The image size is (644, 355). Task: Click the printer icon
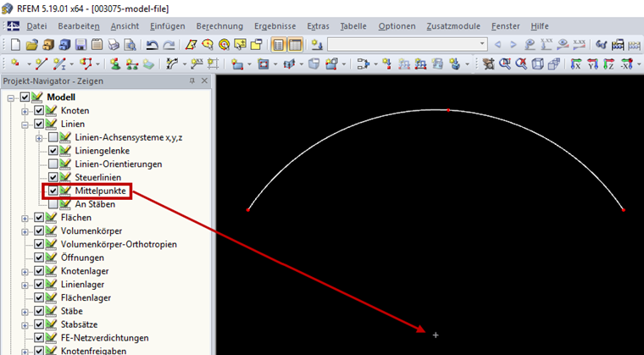pos(114,44)
